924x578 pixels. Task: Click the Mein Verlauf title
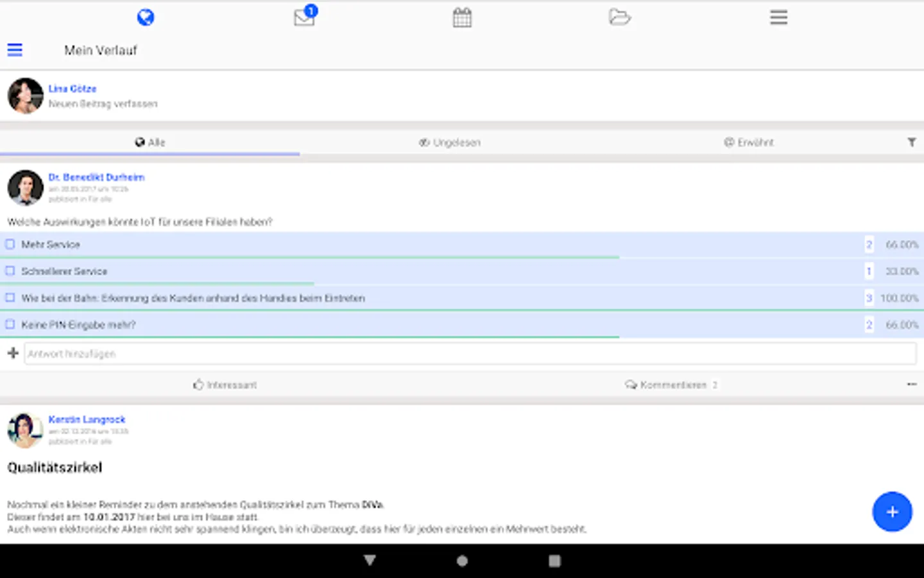click(x=101, y=50)
